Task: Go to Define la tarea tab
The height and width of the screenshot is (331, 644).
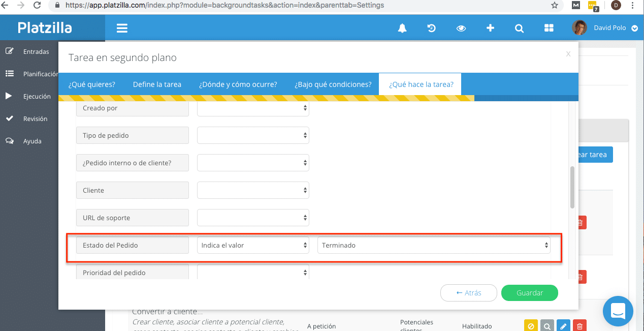Action: click(157, 84)
